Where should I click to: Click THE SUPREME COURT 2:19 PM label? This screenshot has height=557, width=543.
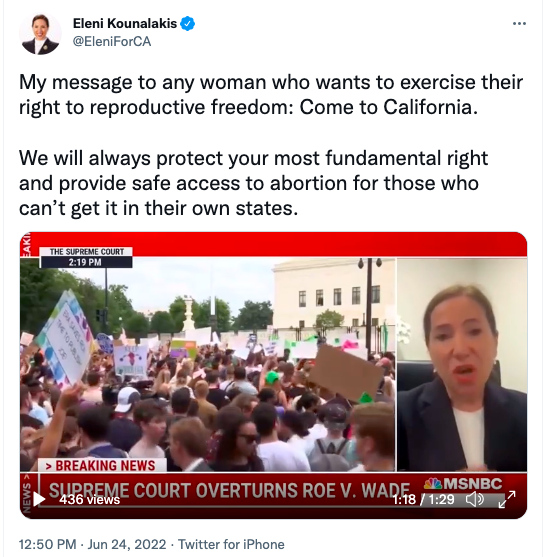[86, 257]
